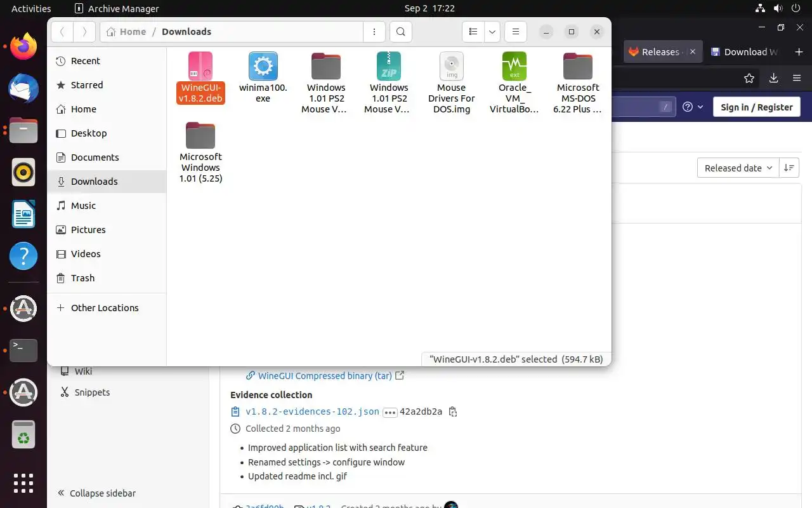Collapse the GitLab sidebar
This screenshot has width=812, height=508.
[x=96, y=493]
